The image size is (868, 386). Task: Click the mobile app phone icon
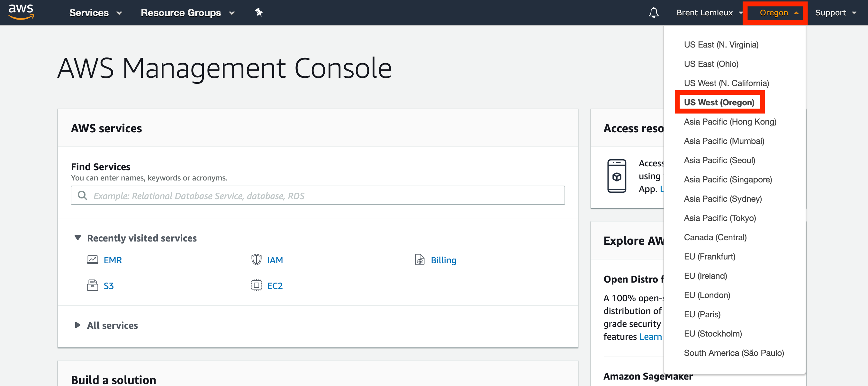tap(616, 176)
